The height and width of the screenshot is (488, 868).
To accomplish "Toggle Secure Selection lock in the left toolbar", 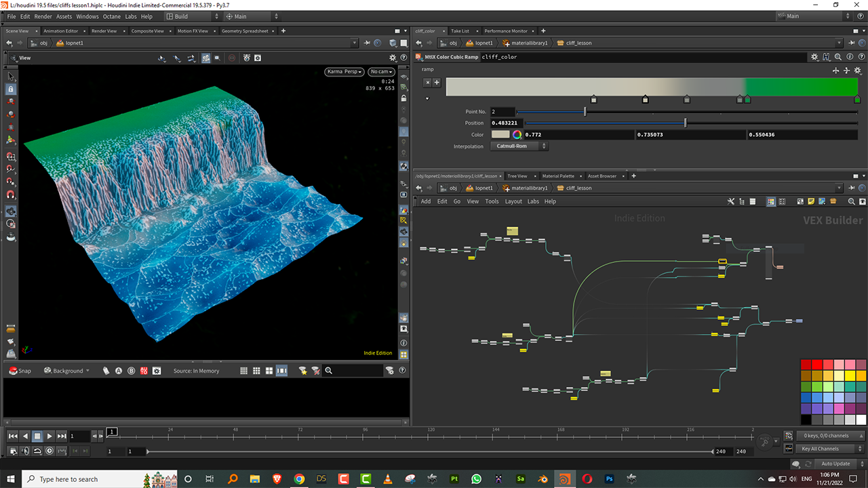I will tap(10, 89).
